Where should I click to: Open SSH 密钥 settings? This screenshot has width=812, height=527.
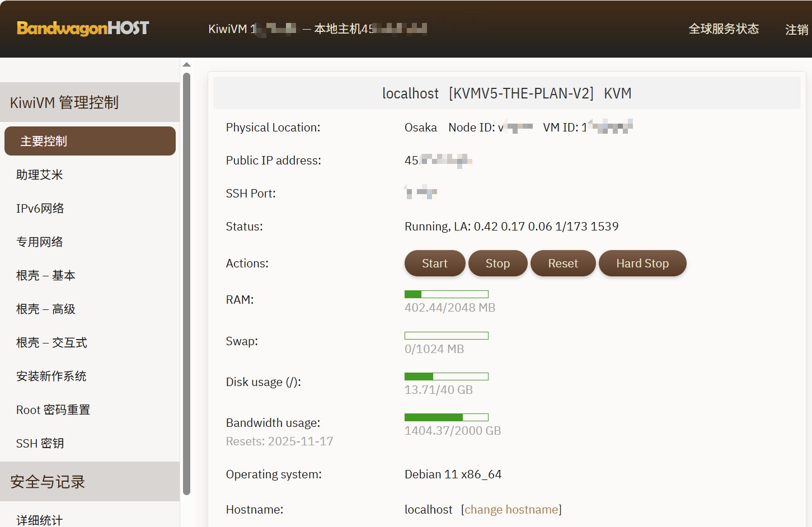(x=40, y=443)
